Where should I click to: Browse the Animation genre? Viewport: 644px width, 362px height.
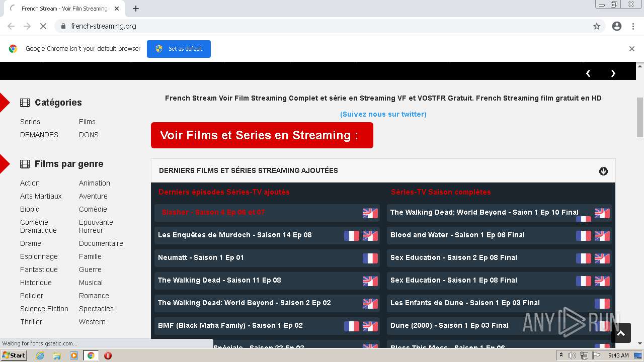pos(95,183)
